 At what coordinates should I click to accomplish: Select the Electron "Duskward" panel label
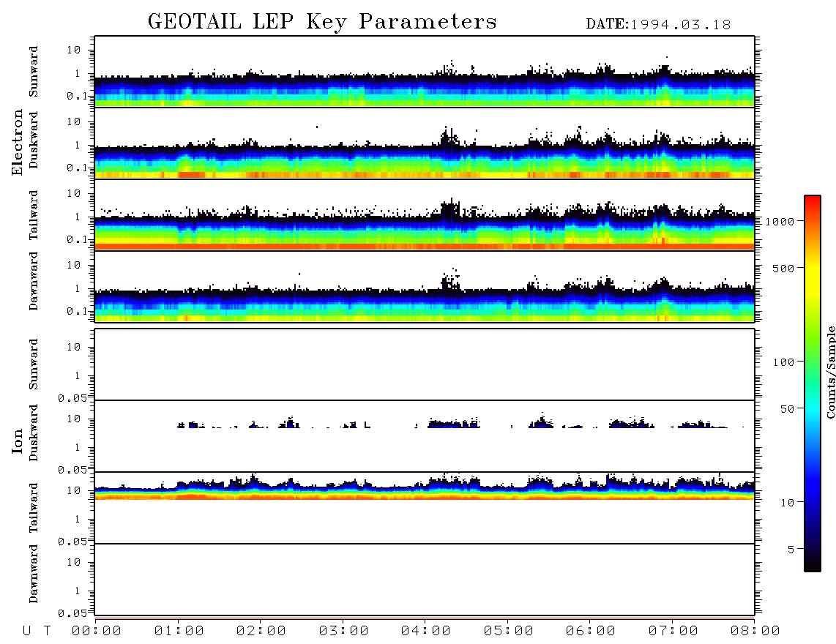[x=33, y=140]
